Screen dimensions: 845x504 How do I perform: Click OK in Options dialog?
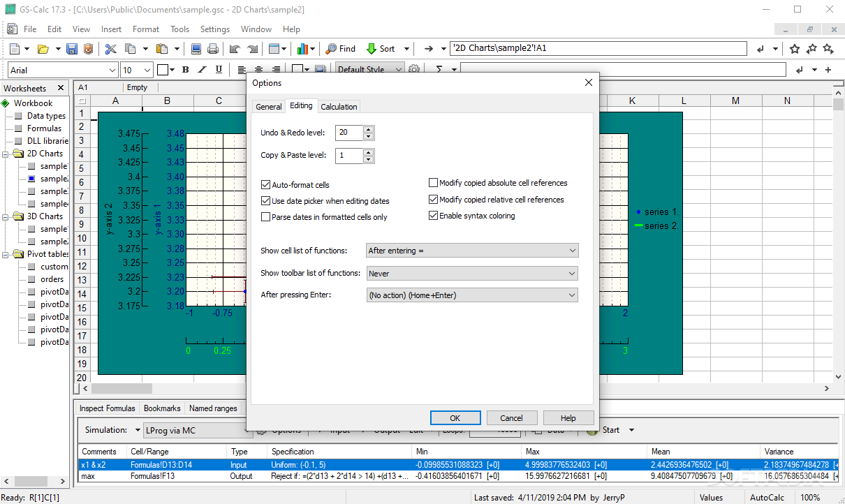[x=455, y=418]
